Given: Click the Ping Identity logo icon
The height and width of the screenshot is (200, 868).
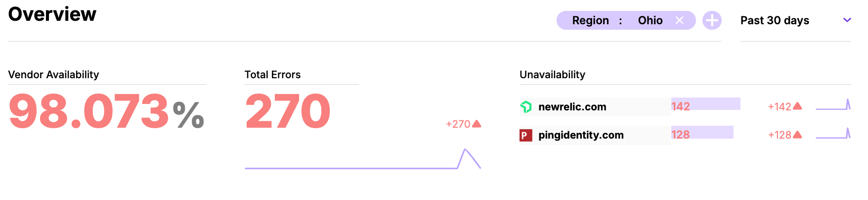Looking at the screenshot, I should 525,135.
